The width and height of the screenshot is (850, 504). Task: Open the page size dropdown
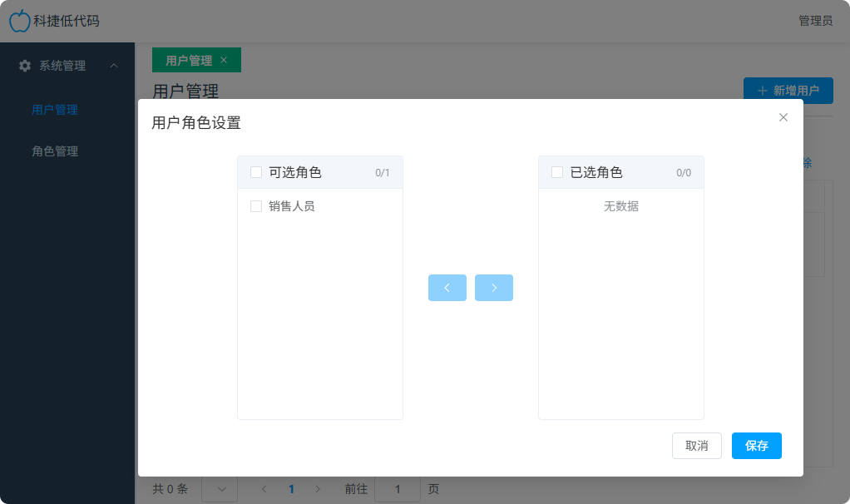[x=220, y=489]
